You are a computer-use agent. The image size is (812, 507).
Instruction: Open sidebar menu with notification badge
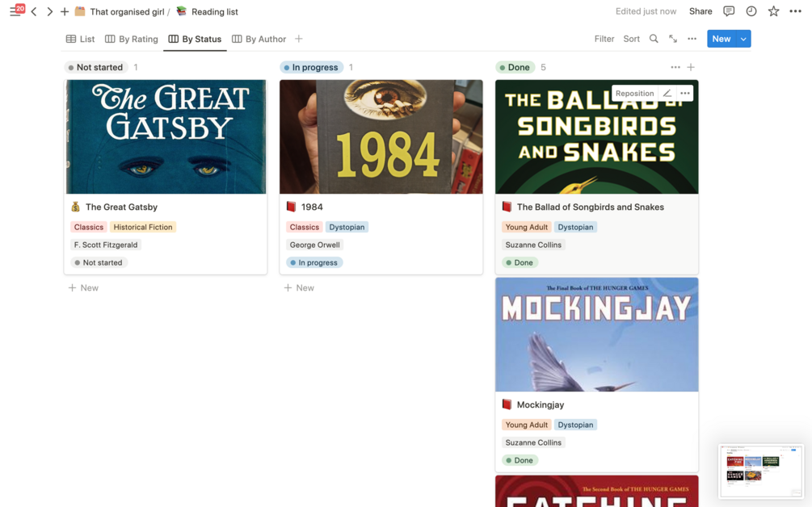(x=17, y=10)
